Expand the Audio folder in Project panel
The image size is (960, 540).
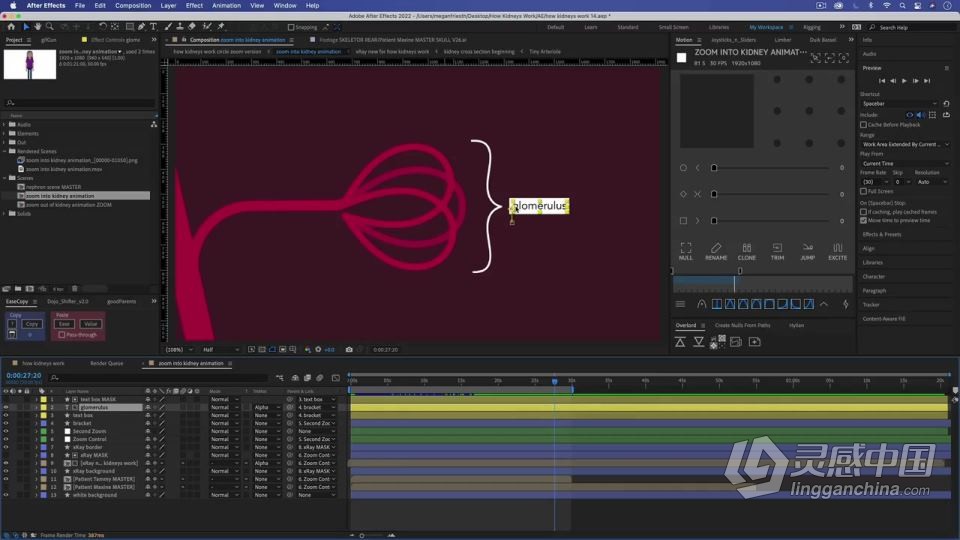pyautogui.click(x=4, y=124)
